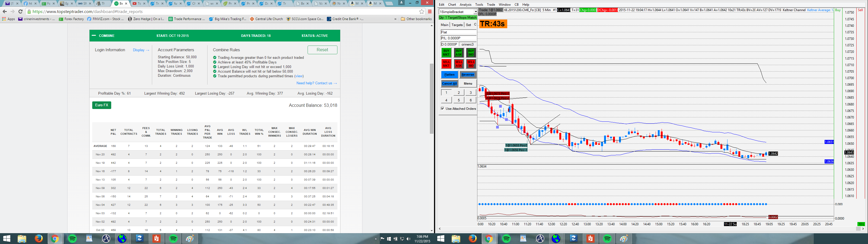Select quantity button 5
This screenshot has width=868, height=244.
click(x=458, y=100)
